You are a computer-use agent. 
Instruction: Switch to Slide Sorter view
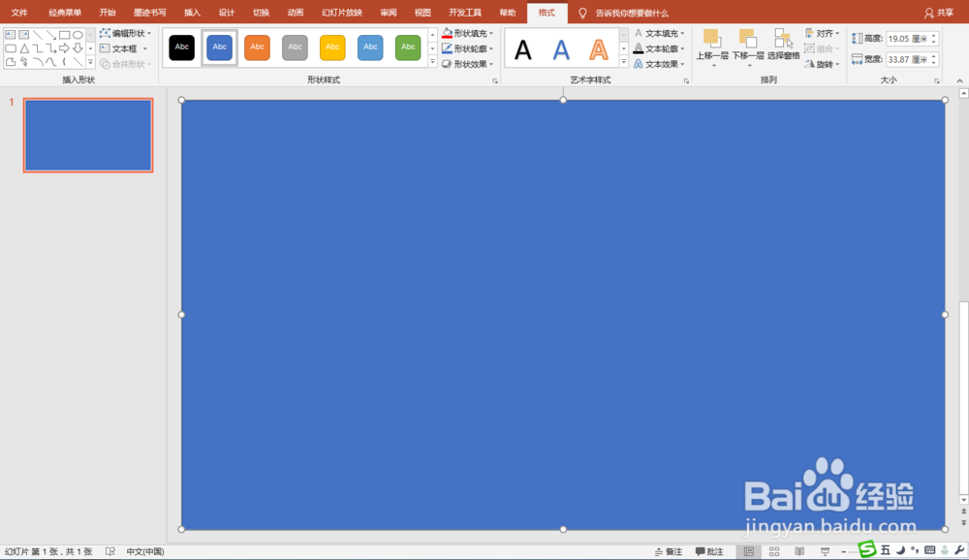[x=774, y=551]
